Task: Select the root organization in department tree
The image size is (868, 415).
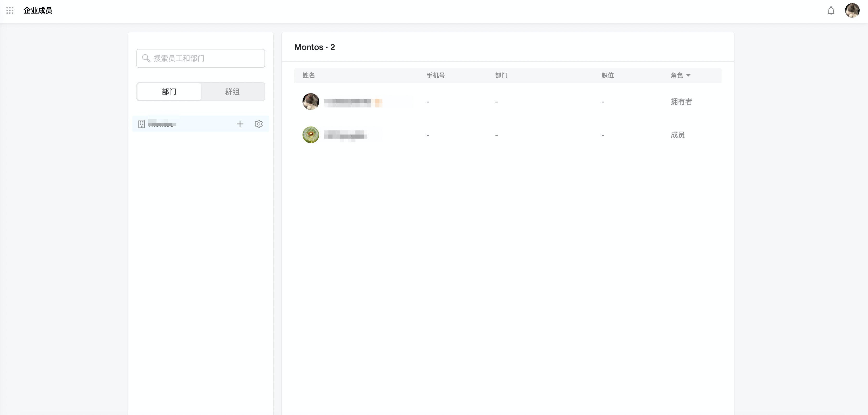Action: tap(162, 124)
